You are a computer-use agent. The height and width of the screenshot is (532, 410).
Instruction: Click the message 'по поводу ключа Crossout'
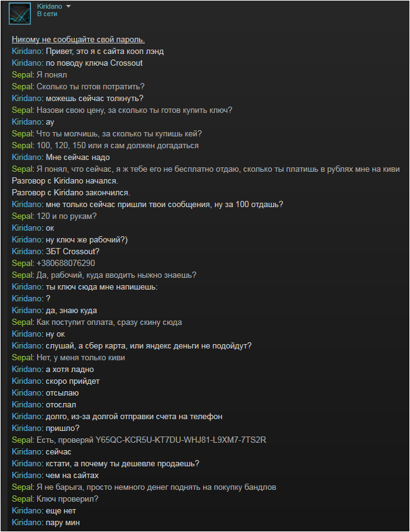(94, 63)
